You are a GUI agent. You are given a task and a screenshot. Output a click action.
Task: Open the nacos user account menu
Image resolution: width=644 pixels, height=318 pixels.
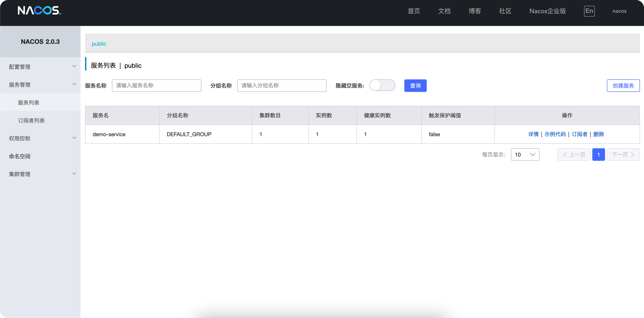coord(619,11)
